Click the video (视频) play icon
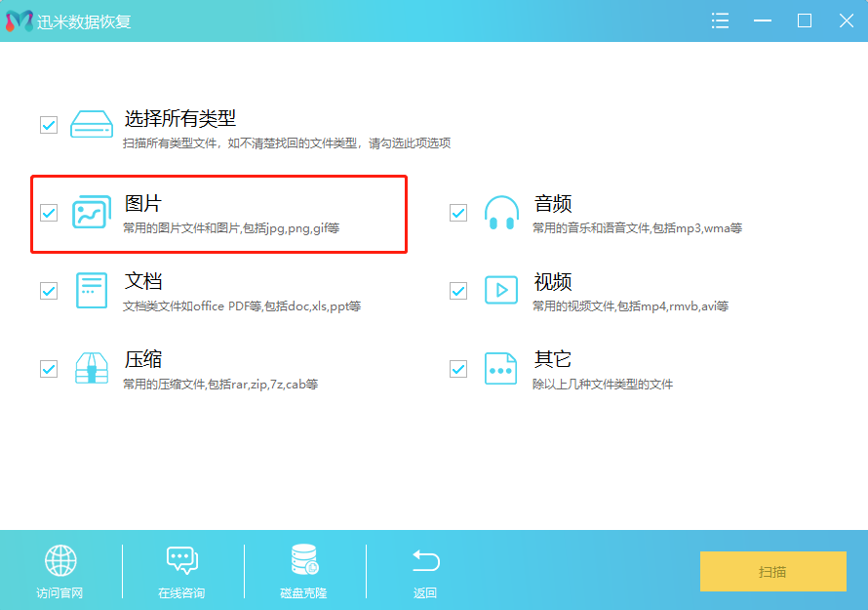868x610 pixels. click(501, 290)
